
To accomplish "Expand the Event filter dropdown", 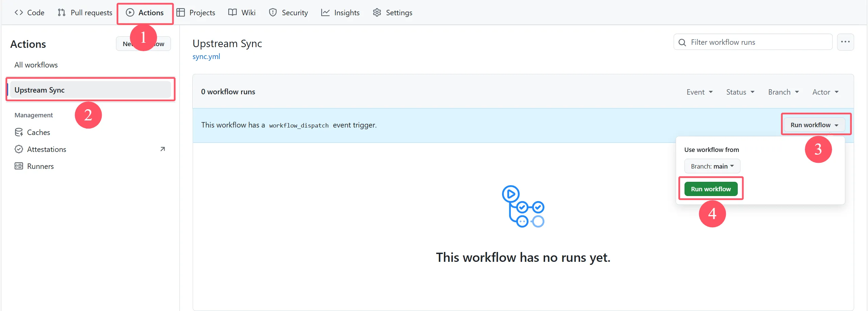I will coord(699,92).
